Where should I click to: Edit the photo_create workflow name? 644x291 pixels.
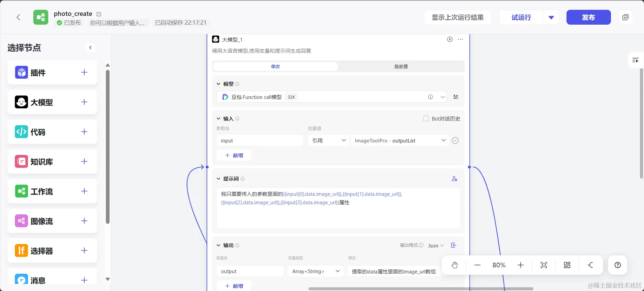(x=99, y=14)
